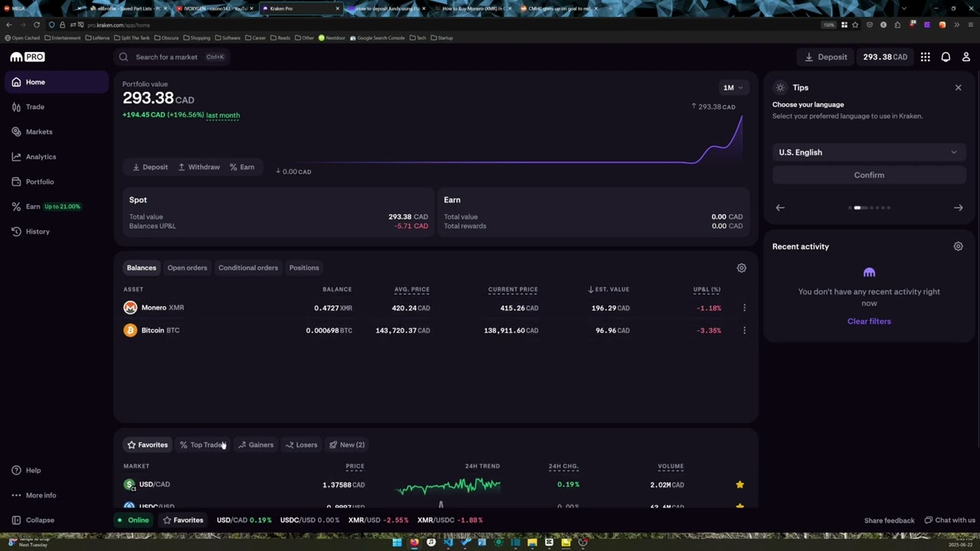
Task: Open Earn in the sidebar
Action: click(57, 207)
